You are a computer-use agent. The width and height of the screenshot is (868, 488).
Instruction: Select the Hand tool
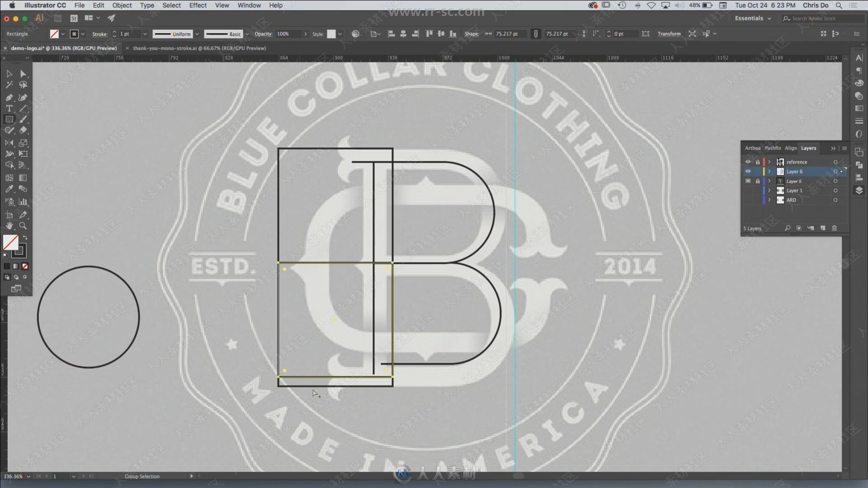coord(9,226)
